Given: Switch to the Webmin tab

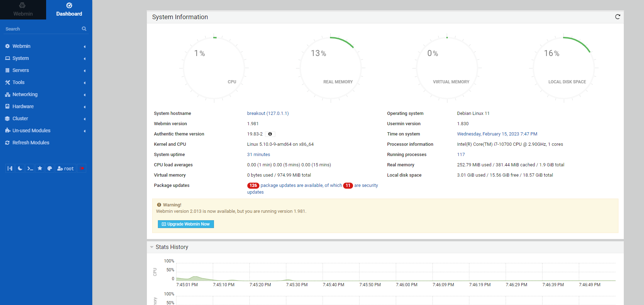Looking at the screenshot, I should 23,10.
